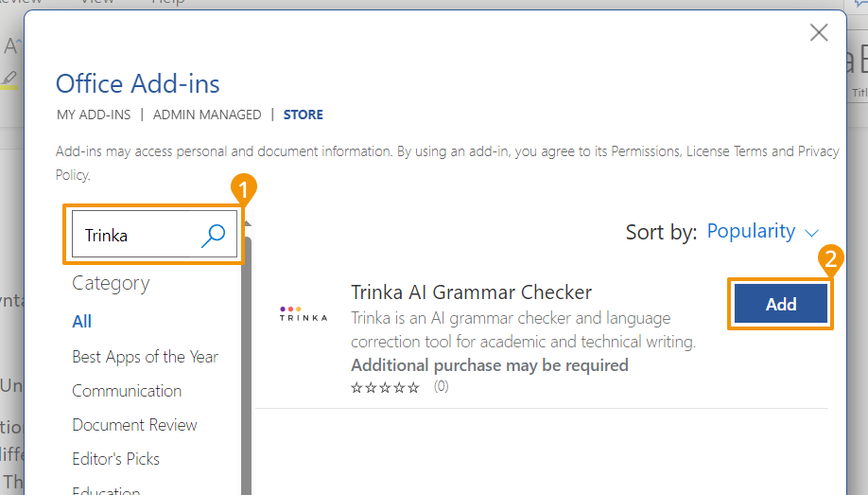Screen dimensions: 868x495
Task: Choose Best Apps of the Year category
Action: [x=145, y=357]
